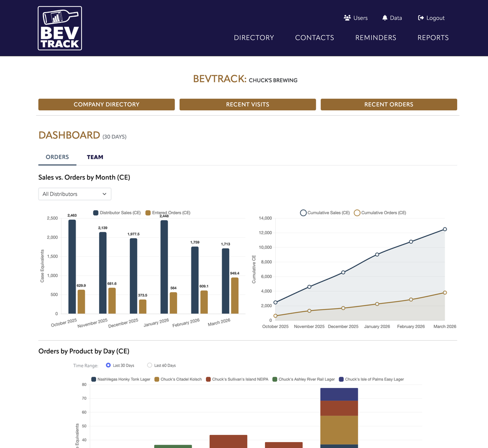The image size is (488, 448).
Task: Select the Last 30 Days time range
Action: click(x=108, y=365)
